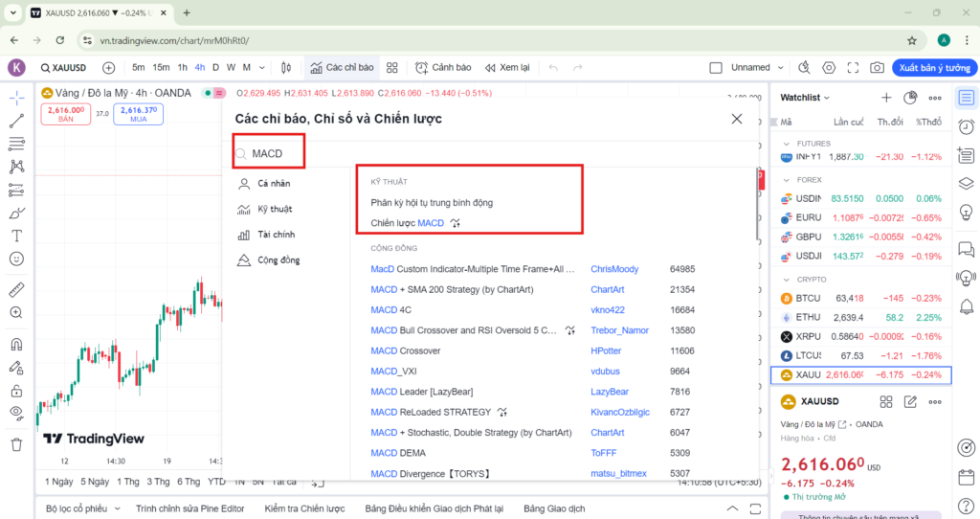The height and width of the screenshot is (519, 980).
Task: Collapse the FUTURES watchlist section
Action: [x=787, y=144]
